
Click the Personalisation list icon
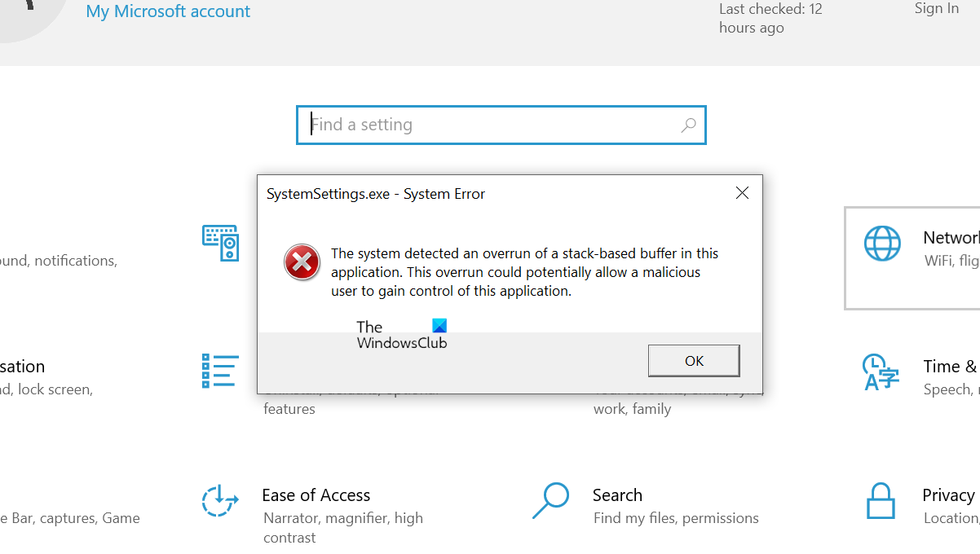click(x=219, y=371)
